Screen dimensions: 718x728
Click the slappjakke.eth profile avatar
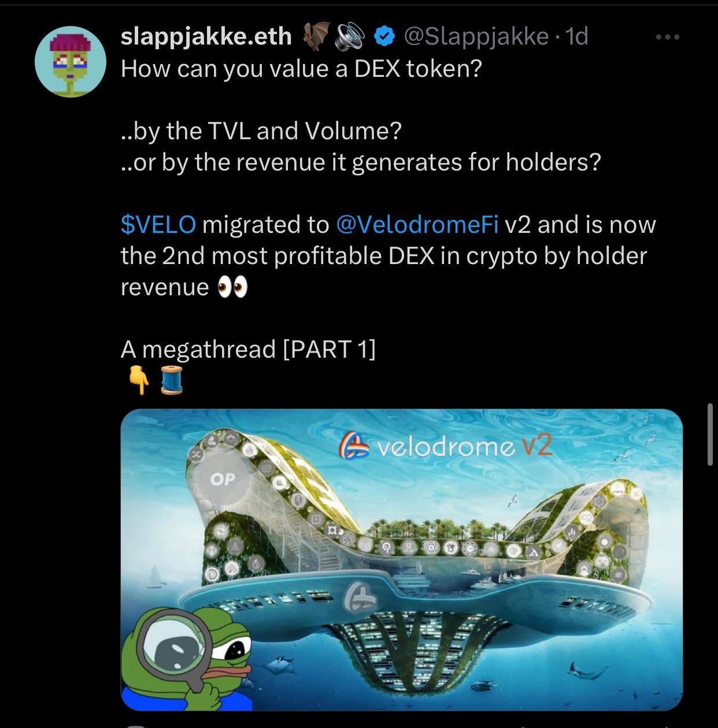click(x=71, y=62)
